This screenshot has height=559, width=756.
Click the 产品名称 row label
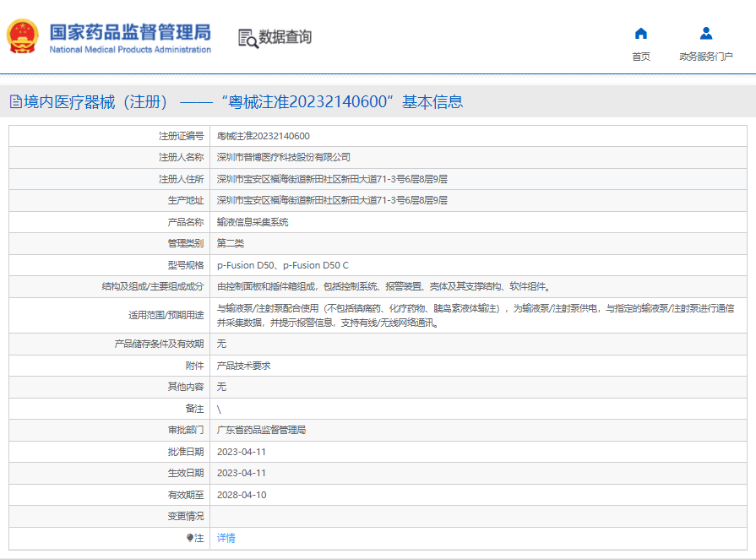coord(186,222)
